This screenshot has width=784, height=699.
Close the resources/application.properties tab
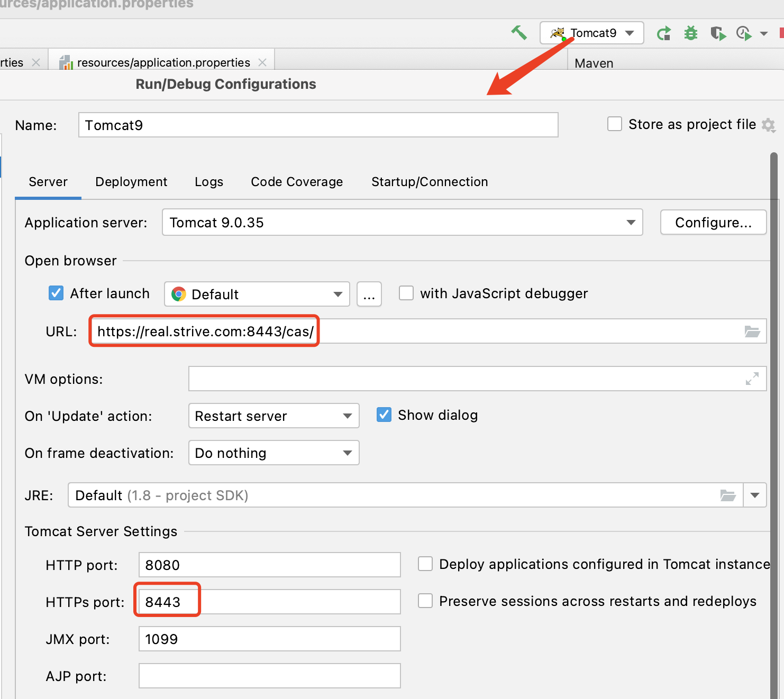pos(262,62)
